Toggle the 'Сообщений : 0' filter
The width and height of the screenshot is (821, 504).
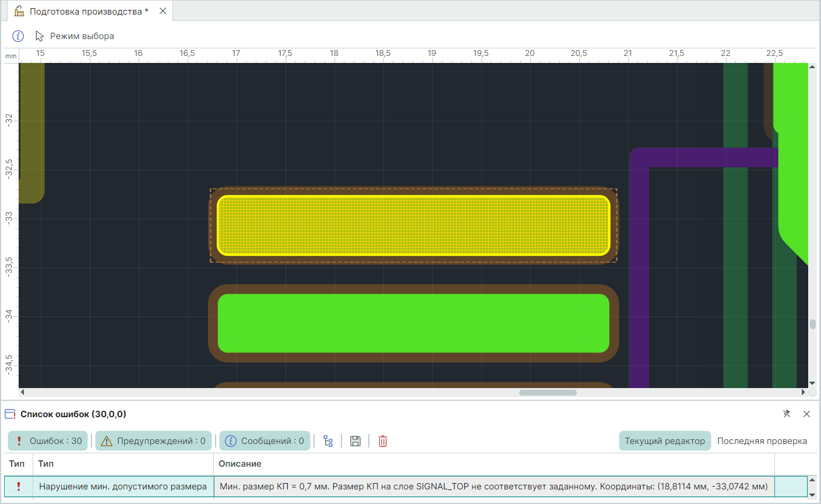265,441
